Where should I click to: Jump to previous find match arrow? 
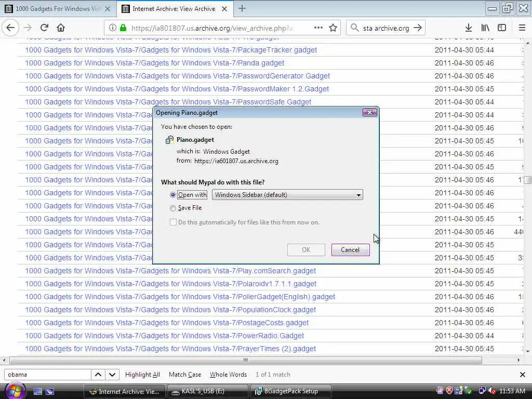tap(98, 375)
